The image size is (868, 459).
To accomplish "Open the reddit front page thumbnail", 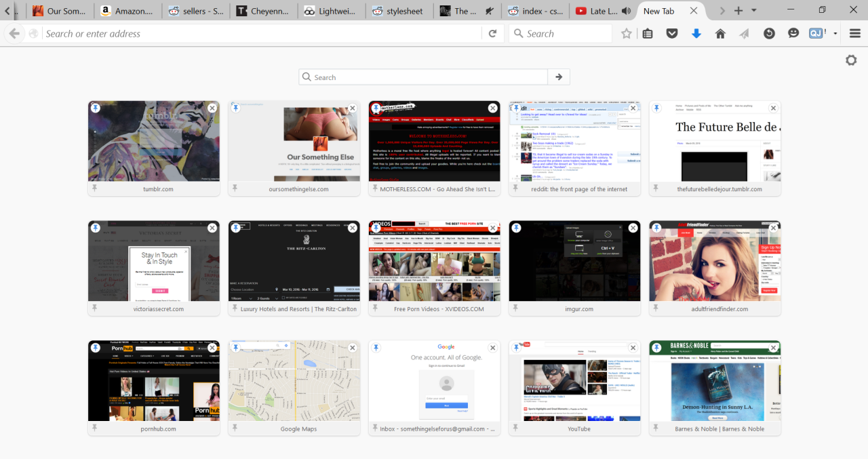I will click(574, 141).
